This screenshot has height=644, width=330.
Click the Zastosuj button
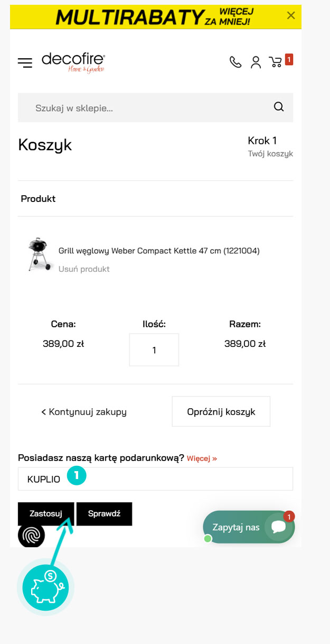click(46, 513)
